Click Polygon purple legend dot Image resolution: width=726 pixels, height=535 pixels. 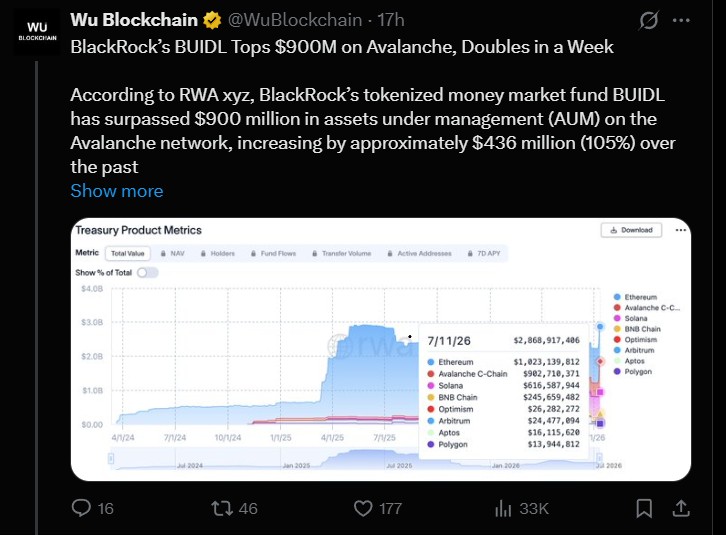coord(617,371)
